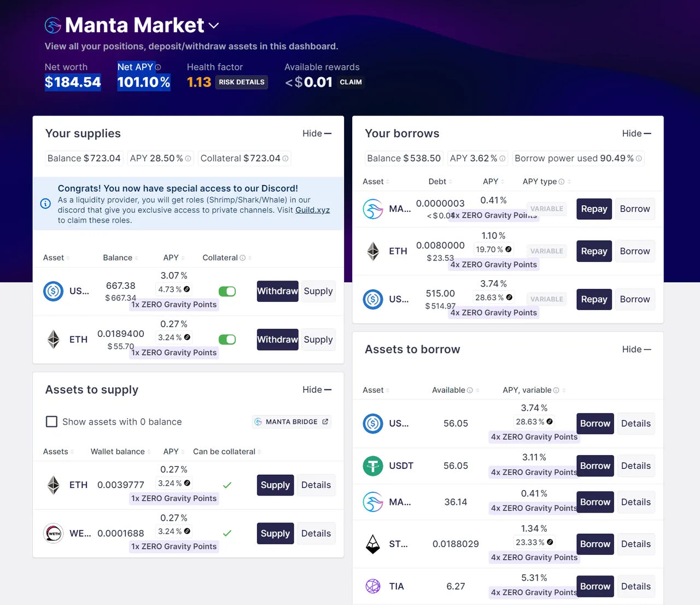Screen dimensions: 700x605
Task: Click borrows APY 3.62% info icon
Action: [503, 159]
